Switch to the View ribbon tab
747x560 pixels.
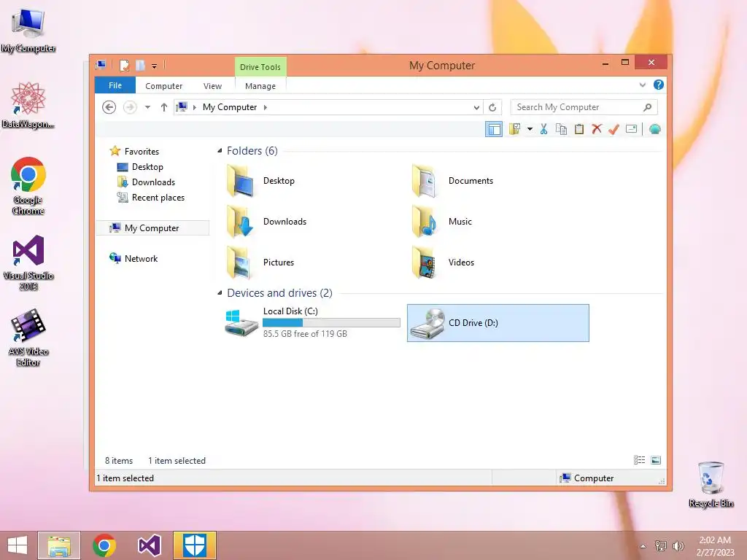(212, 86)
